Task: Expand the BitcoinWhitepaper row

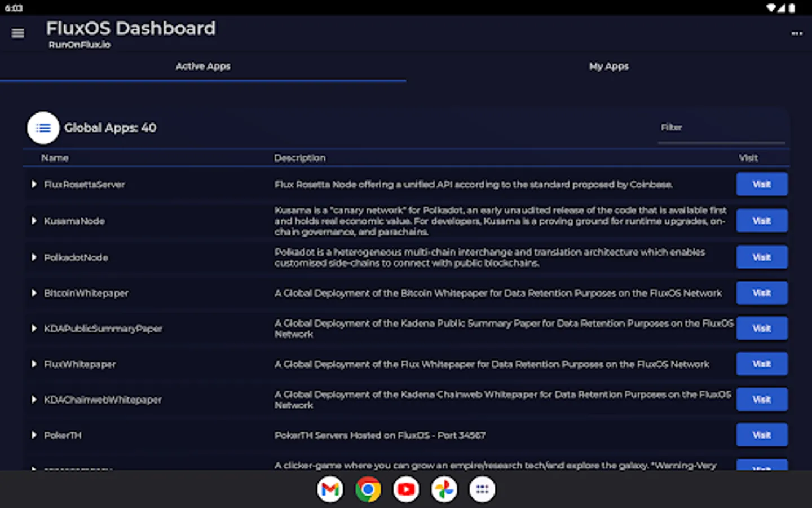Action: 34,293
